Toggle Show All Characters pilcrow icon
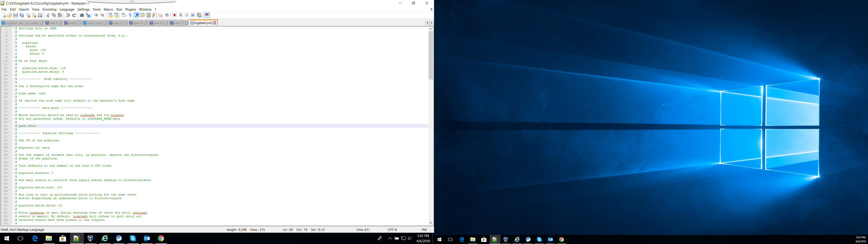This screenshot has height=244, width=868. point(130,15)
